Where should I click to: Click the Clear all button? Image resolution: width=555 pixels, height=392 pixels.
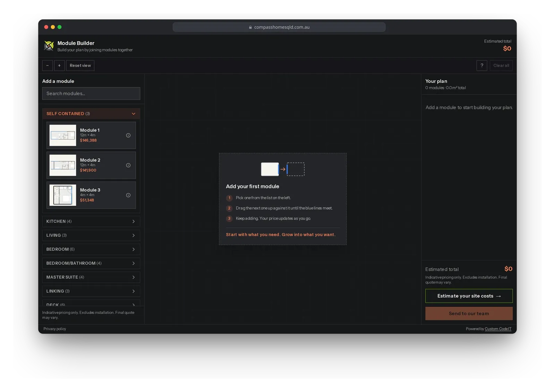pyautogui.click(x=501, y=66)
